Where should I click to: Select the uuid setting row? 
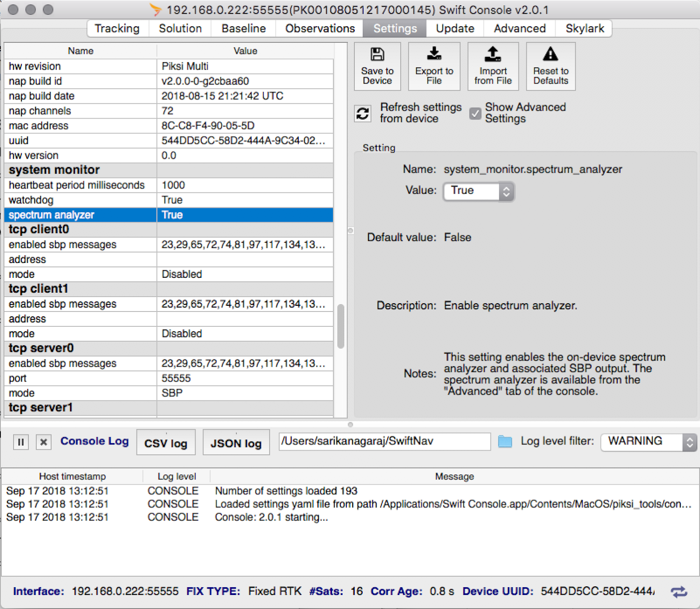(169, 140)
